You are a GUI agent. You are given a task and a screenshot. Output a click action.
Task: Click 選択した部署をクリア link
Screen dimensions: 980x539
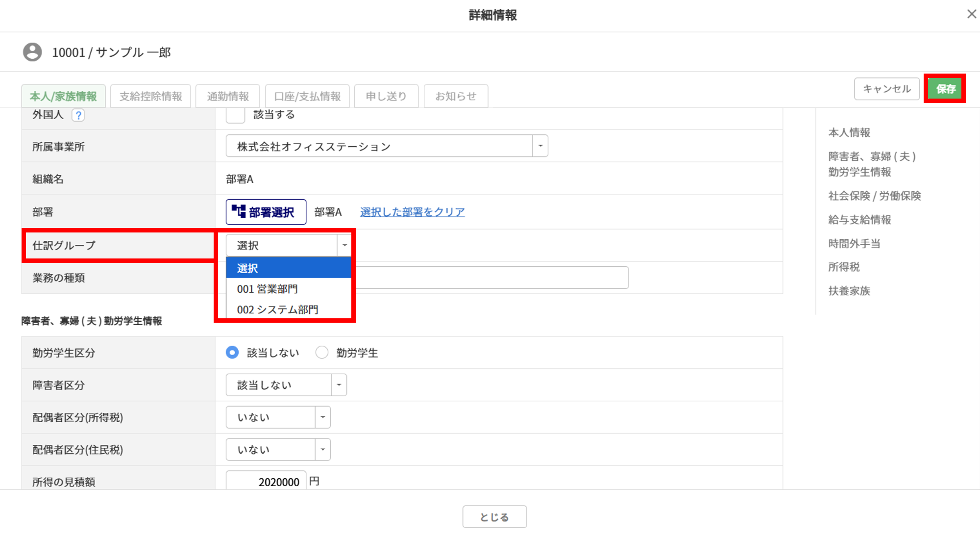click(412, 212)
